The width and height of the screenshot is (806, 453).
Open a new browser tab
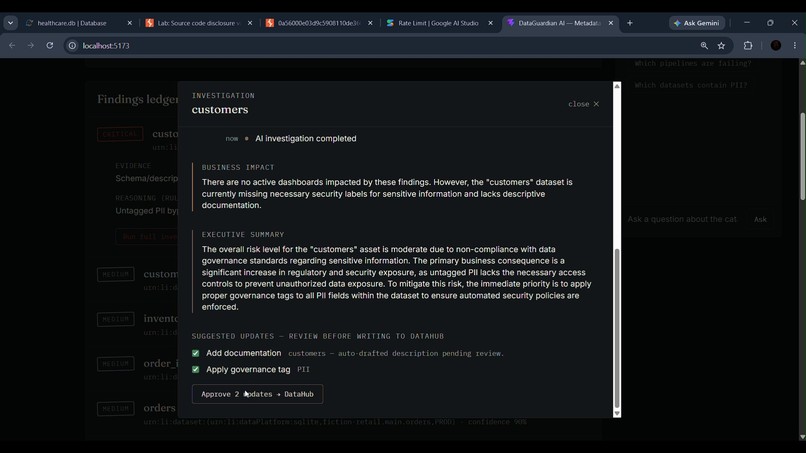630,23
